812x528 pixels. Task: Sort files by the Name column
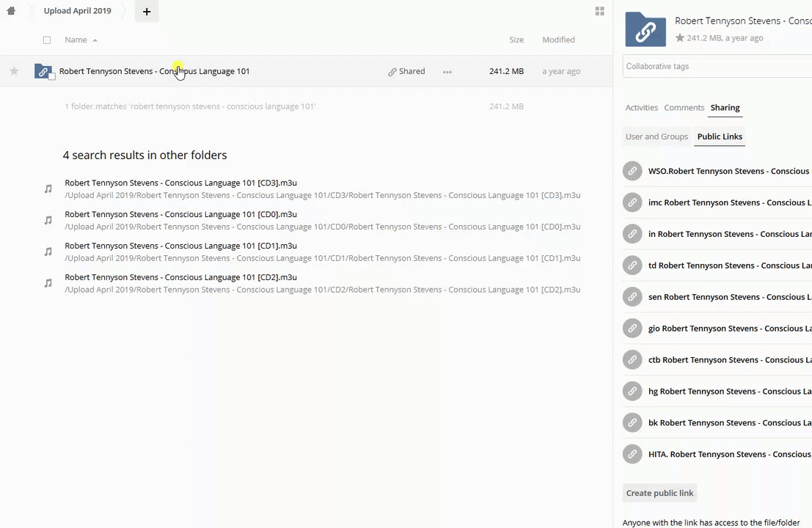[76, 40]
